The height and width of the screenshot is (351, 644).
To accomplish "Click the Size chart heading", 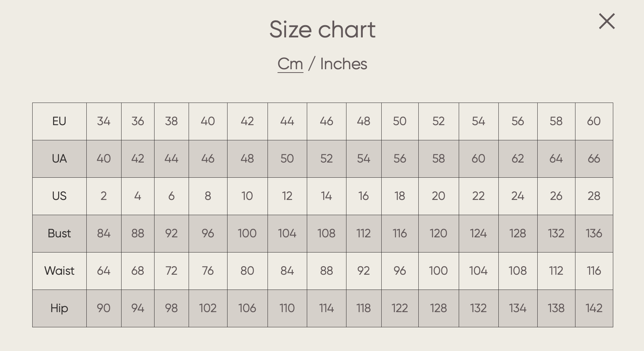I will point(322,30).
